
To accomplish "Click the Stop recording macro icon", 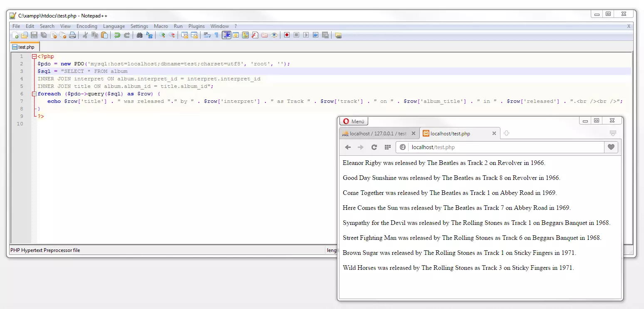I will pyautogui.click(x=296, y=35).
